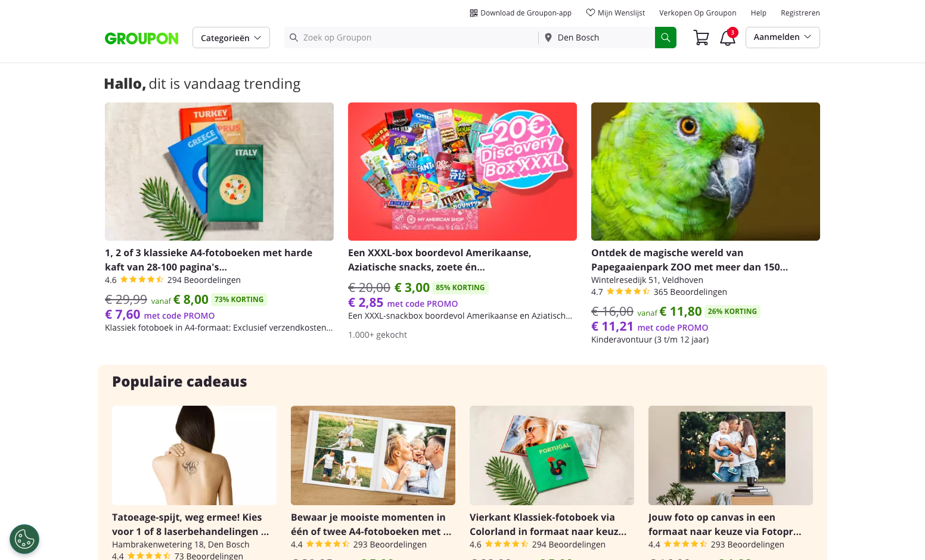Open the Discovery Box XXXL snack image
925x560 pixels.
tap(462, 172)
